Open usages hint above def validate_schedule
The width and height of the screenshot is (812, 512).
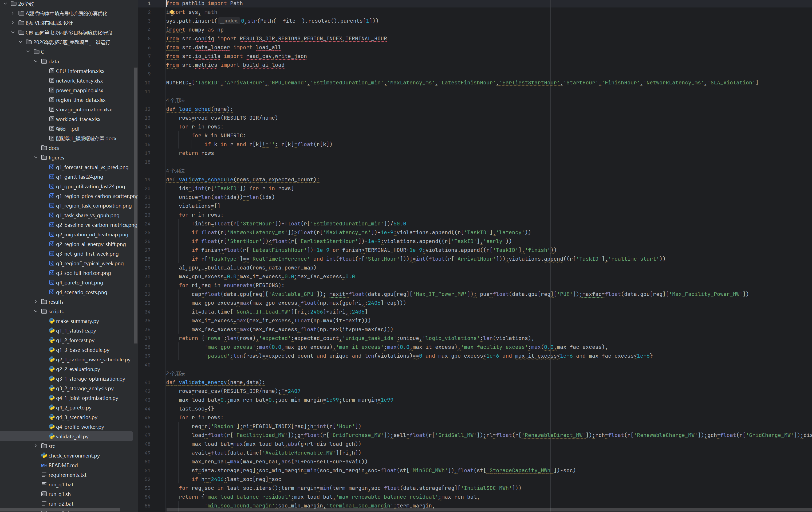[175, 171]
